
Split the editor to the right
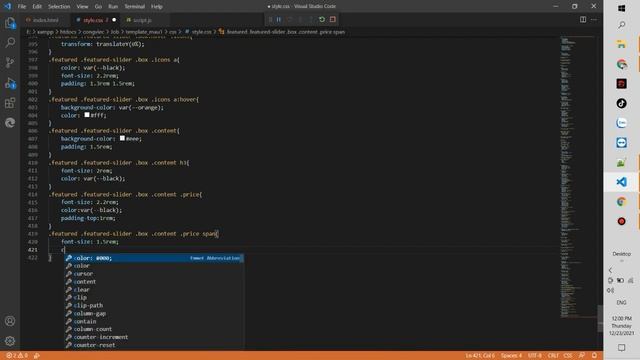pos(583,20)
